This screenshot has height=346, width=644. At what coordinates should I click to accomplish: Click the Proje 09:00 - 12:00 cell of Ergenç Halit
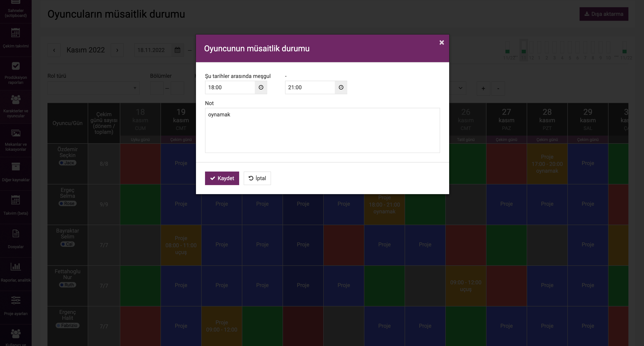(x=222, y=326)
